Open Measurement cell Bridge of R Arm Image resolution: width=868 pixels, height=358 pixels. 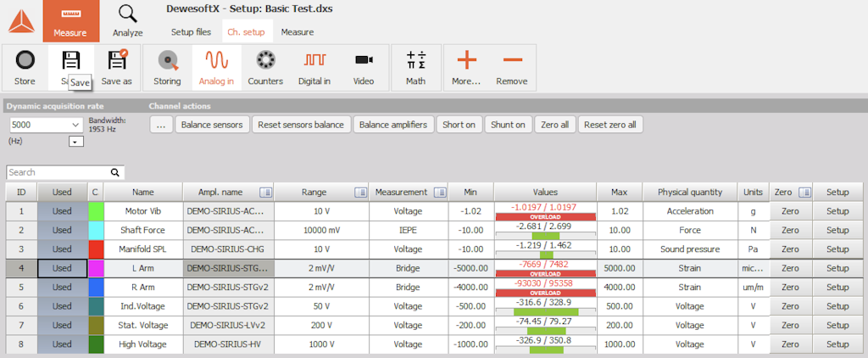(x=409, y=288)
